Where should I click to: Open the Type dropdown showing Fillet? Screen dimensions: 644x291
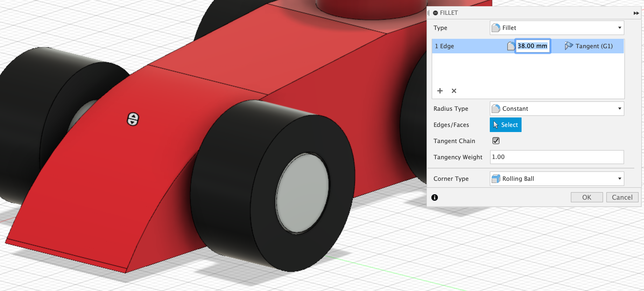click(x=557, y=28)
